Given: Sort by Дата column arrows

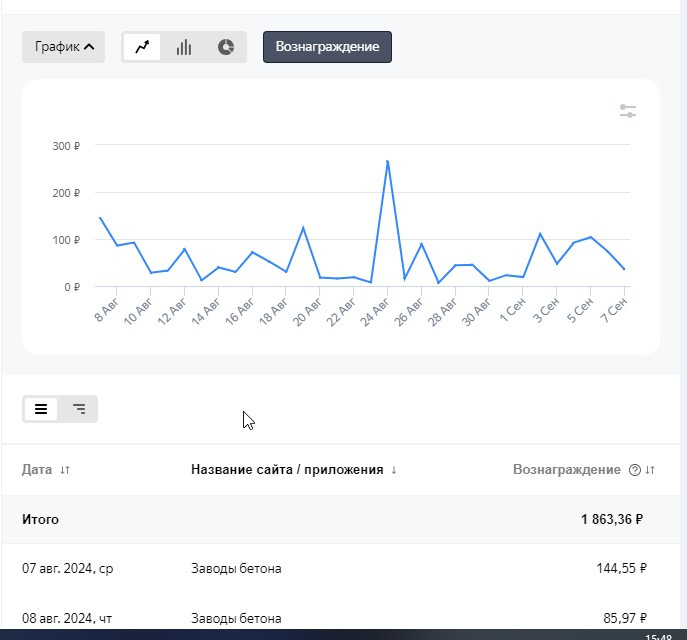Looking at the screenshot, I should pos(65,470).
